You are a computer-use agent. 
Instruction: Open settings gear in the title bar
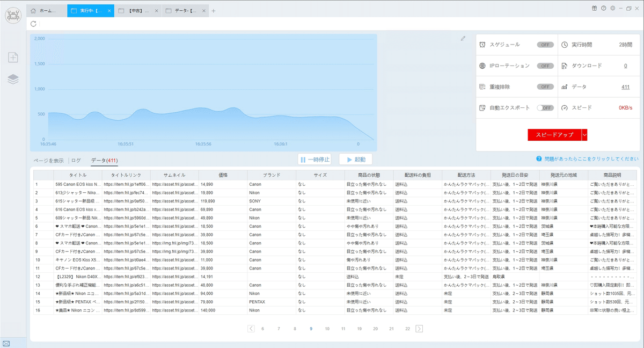tap(612, 8)
